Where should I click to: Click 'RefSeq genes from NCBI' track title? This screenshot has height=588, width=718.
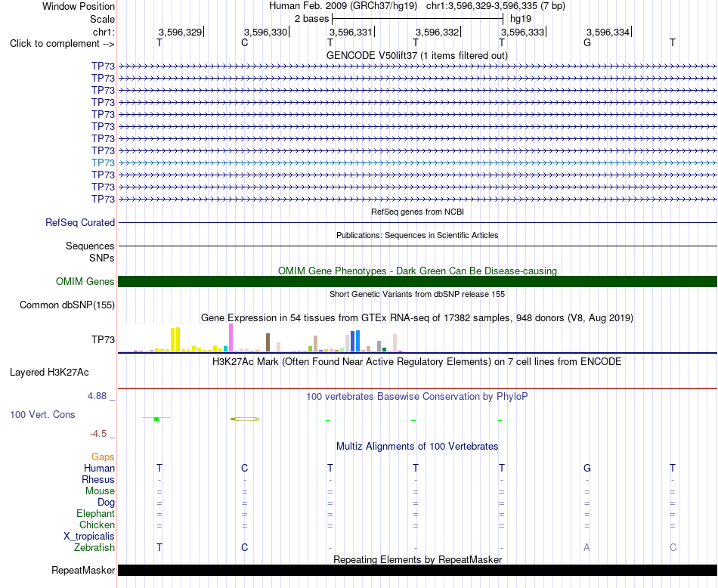[417, 212]
